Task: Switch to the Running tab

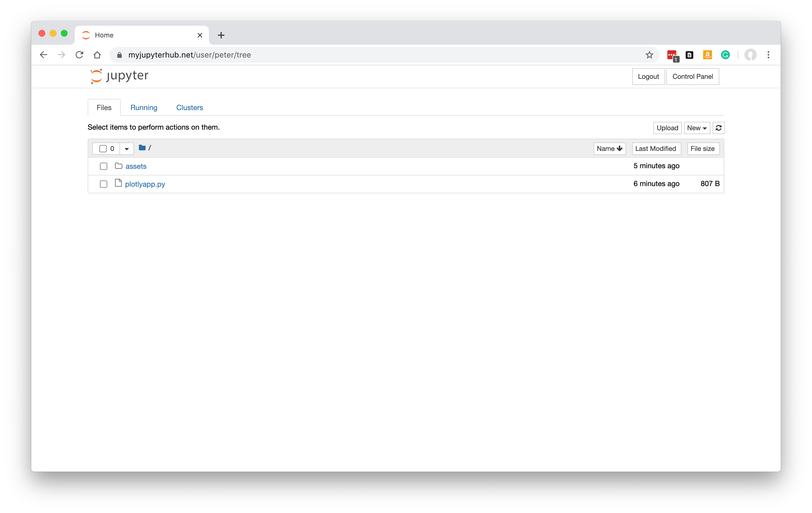Action: coord(144,108)
